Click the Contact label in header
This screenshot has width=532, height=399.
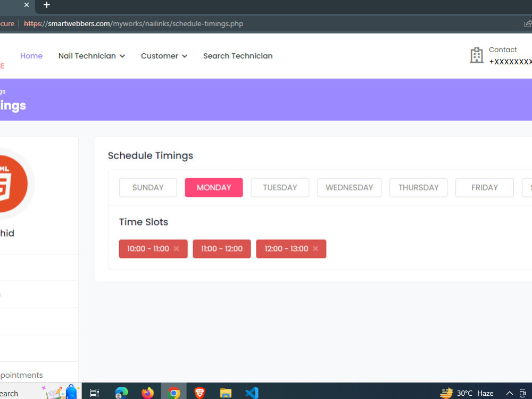[x=503, y=49]
